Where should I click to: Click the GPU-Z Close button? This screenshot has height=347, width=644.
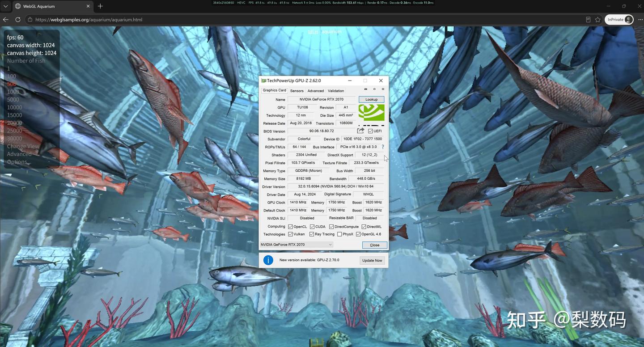(375, 245)
